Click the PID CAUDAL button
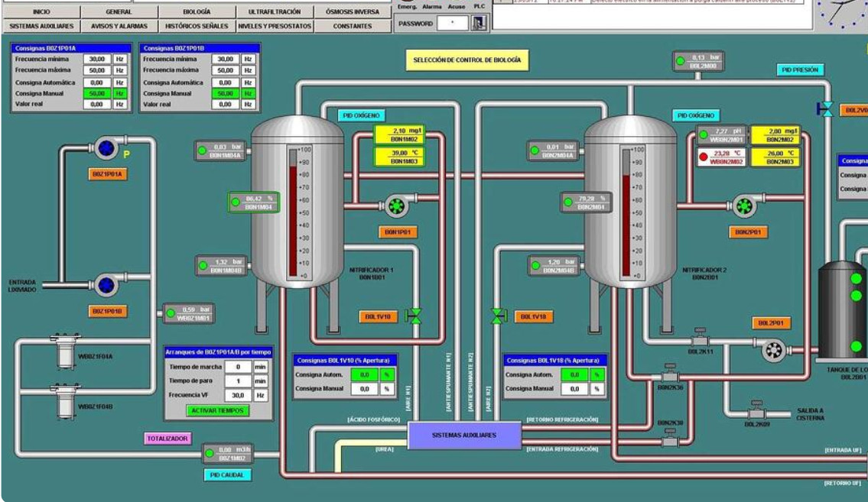The width and height of the screenshot is (868, 502). click(228, 475)
